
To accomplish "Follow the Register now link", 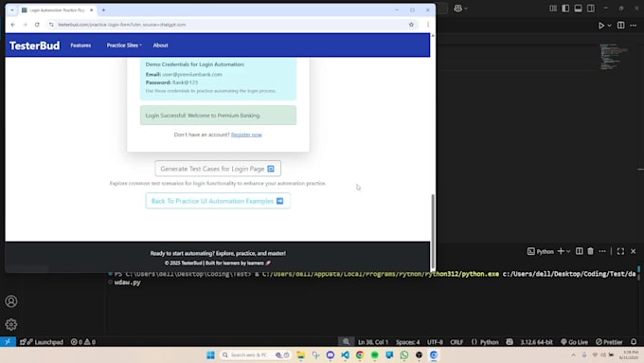I will pos(246,135).
